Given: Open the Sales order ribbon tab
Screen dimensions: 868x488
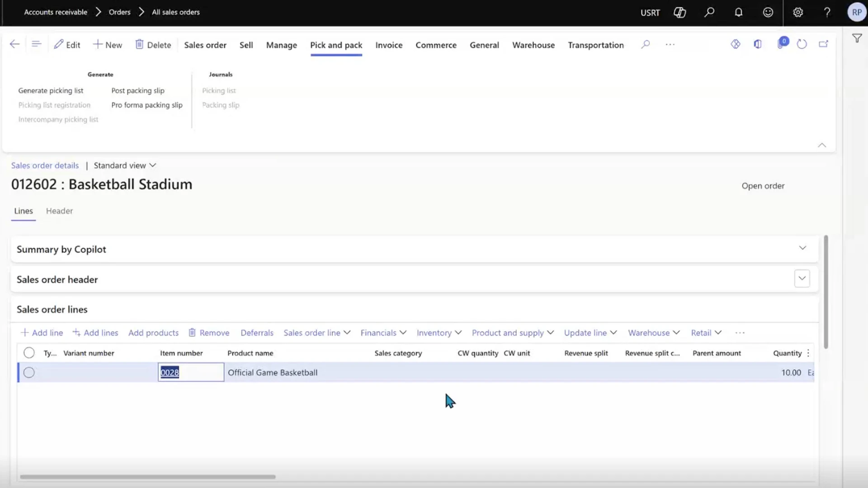Looking at the screenshot, I should click(205, 45).
